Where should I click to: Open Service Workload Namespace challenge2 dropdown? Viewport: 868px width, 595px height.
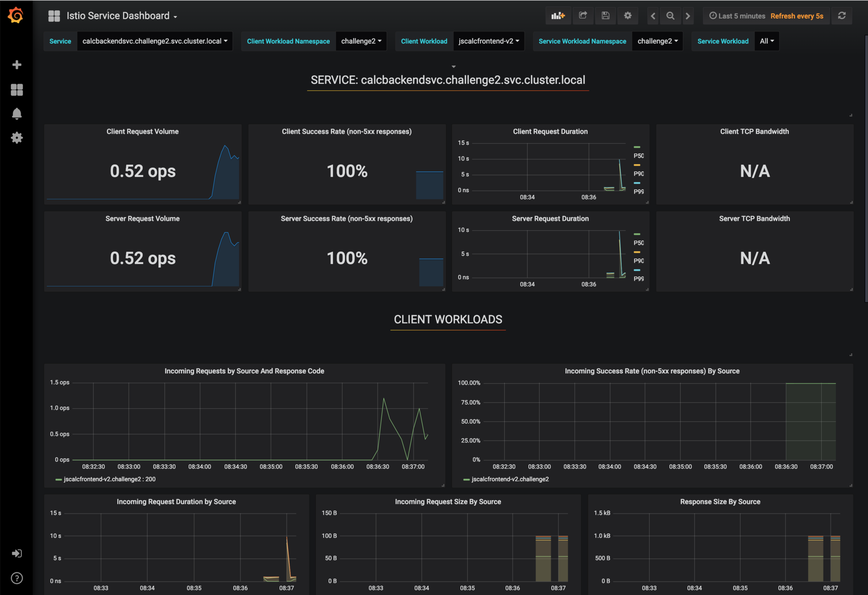[x=657, y=41]
